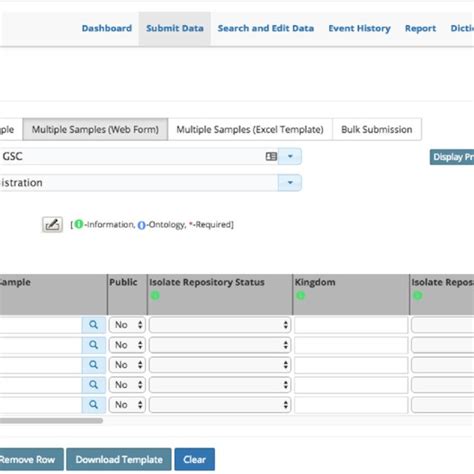Expand the registration event dropdown arrow
This screenshot has width=474, height=474.
pos(290,183)
